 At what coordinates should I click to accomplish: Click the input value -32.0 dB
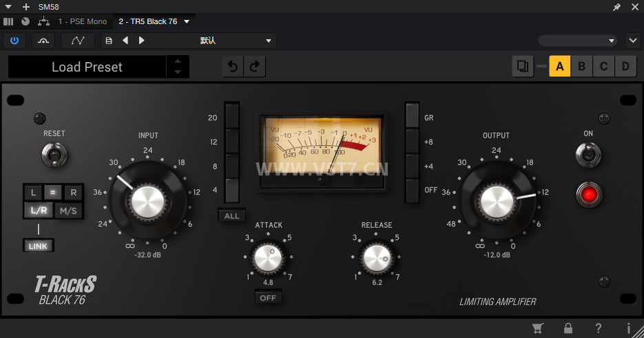point(148,255)
